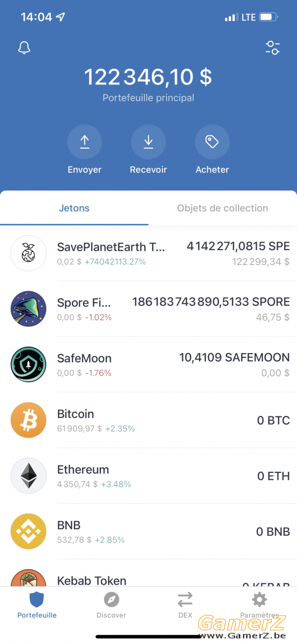Select the Spore Finance mushroom logo
The width and height of the screenshot is (297, 644).
coord(28,309)
